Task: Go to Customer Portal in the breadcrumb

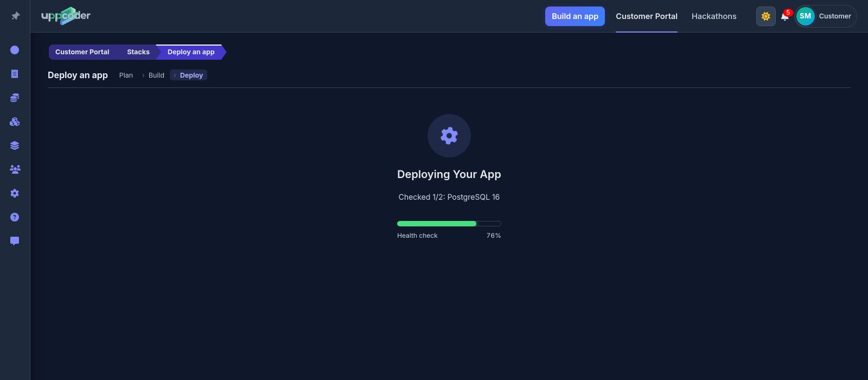Action: (x=82, y=52)
